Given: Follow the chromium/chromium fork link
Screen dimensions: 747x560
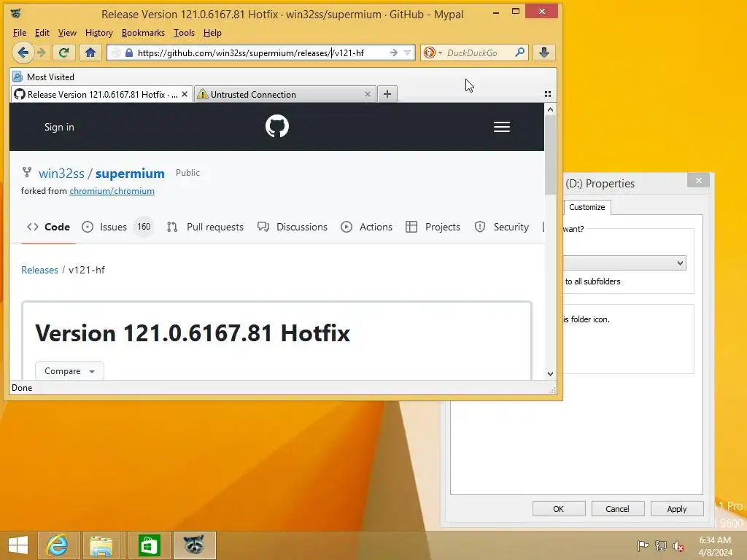Looking at the screenshot, I should pyautogui.click(x=112, y=191).
